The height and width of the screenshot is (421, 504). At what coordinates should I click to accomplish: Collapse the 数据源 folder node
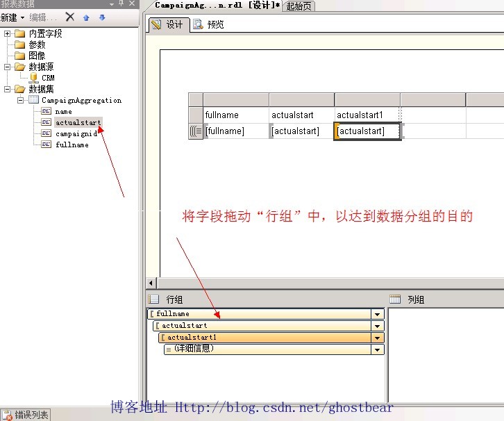7,67
